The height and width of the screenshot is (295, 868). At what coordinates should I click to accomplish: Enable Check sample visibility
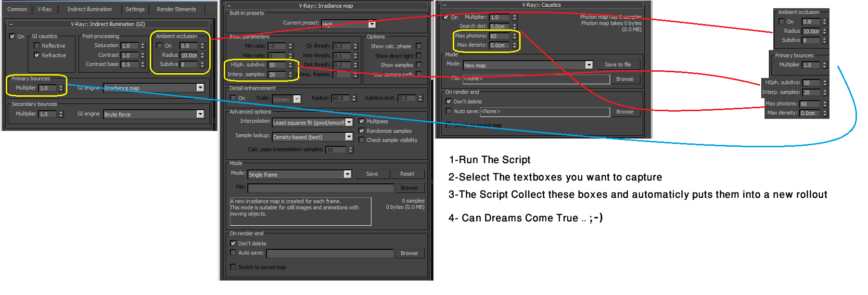click(361, 140)
